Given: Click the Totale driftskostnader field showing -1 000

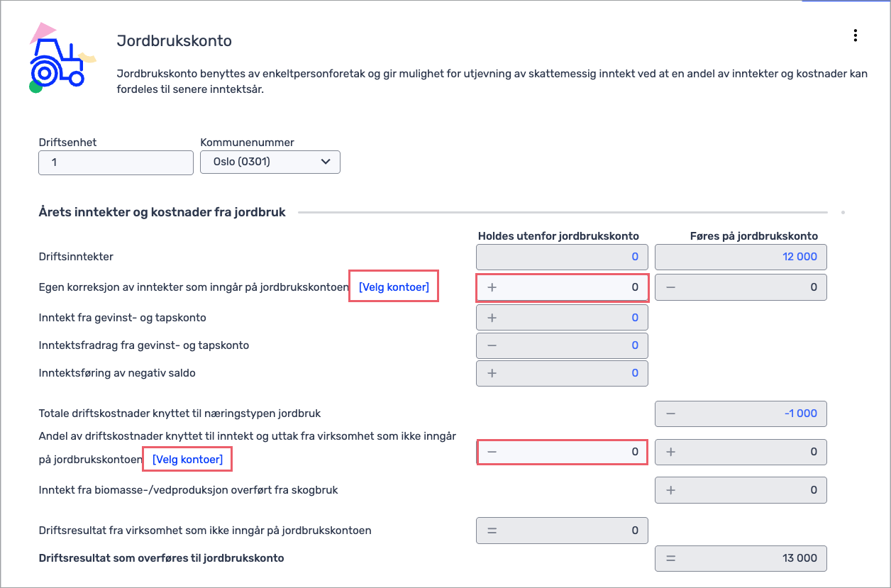Looking at the screenshot, I should (741, 414).
